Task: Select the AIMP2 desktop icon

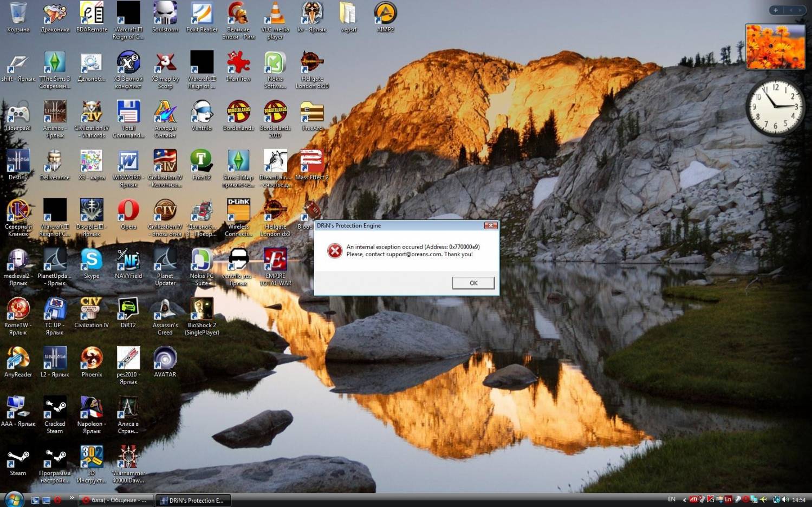Action: 385,14
